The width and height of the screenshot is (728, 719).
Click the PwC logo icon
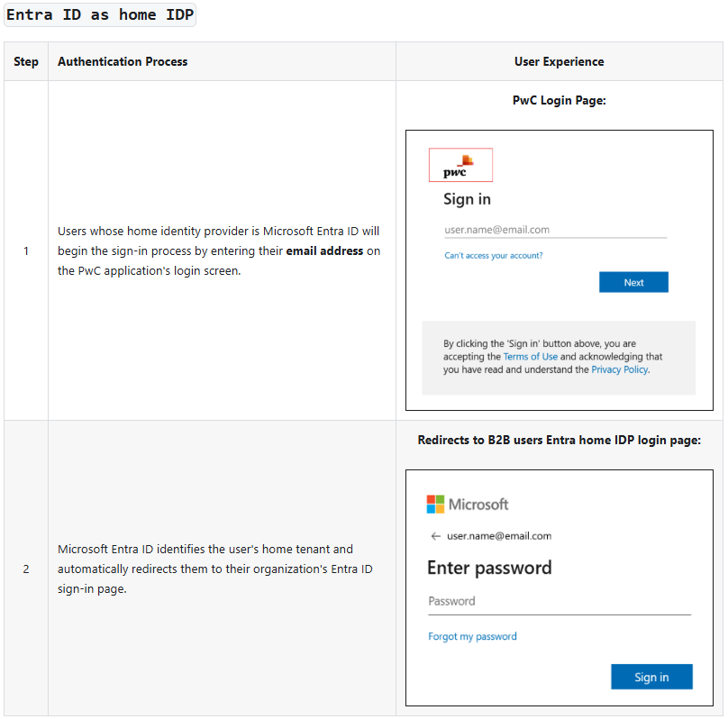pos(460,165)
